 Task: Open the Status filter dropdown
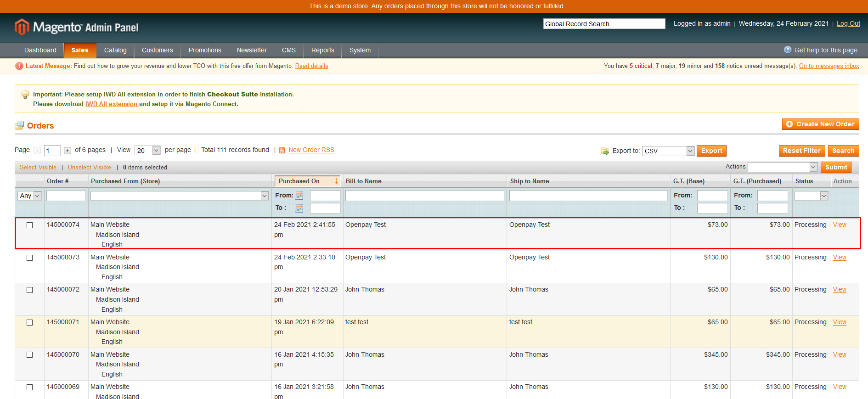point(811,196)
